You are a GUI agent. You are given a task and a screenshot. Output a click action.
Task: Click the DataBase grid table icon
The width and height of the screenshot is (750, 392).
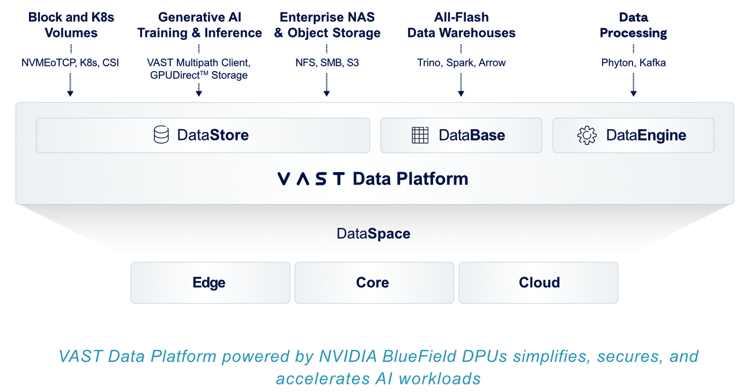(420, 135)
